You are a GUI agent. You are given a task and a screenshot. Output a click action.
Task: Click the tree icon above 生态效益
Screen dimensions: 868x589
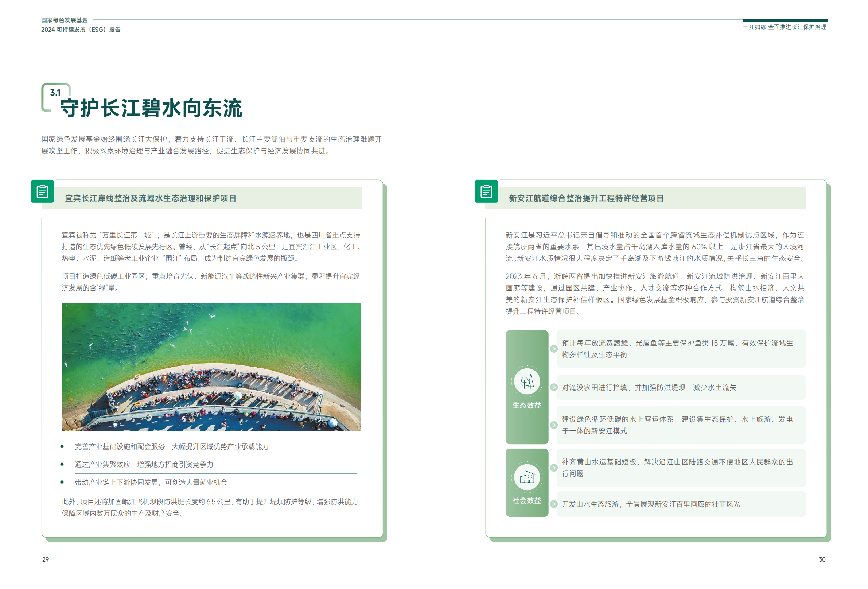pyautogui.click(x=527, y=381)
